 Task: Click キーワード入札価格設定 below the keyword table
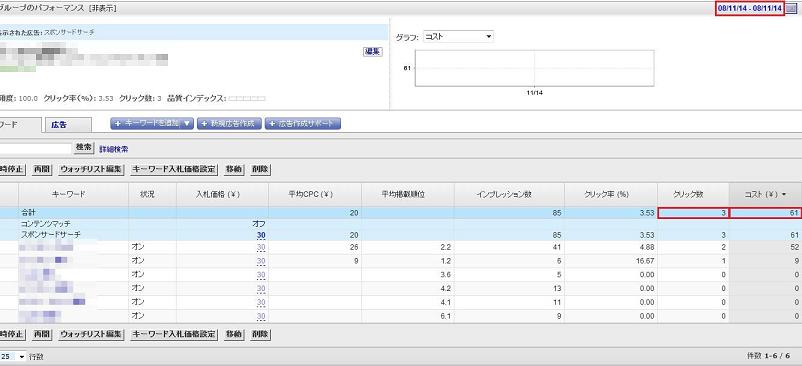coord(174,335)
